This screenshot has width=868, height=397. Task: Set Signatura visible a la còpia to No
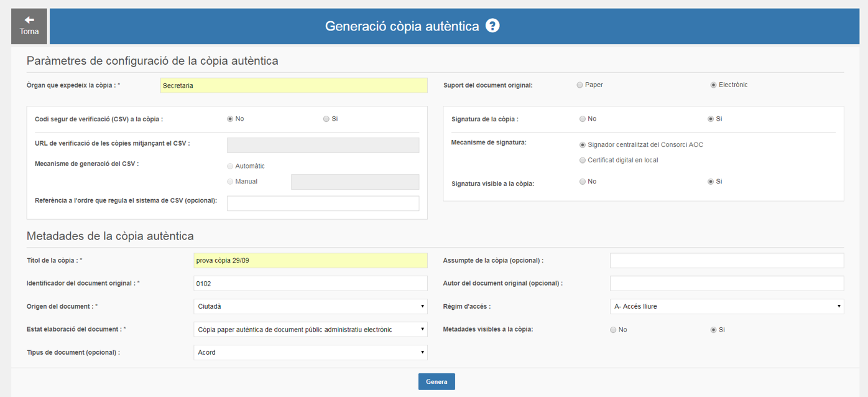pos(582,182)
